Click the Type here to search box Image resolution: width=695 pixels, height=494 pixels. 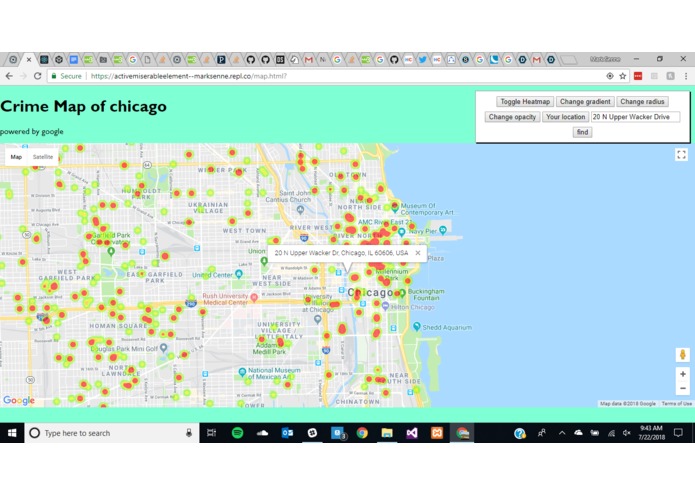tap(111, 433)
